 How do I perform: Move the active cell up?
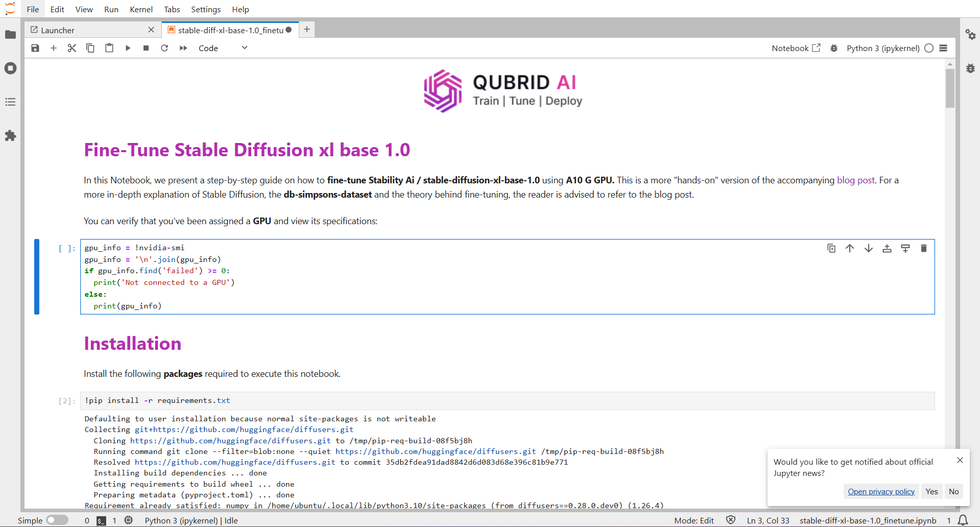point(850,248)
